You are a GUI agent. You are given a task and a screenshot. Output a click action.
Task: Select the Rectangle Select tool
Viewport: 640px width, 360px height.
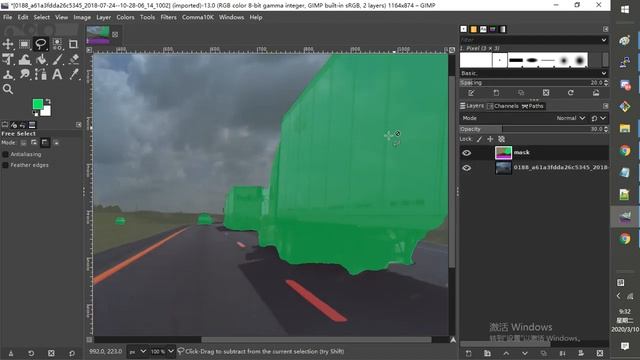click(24, 44)
